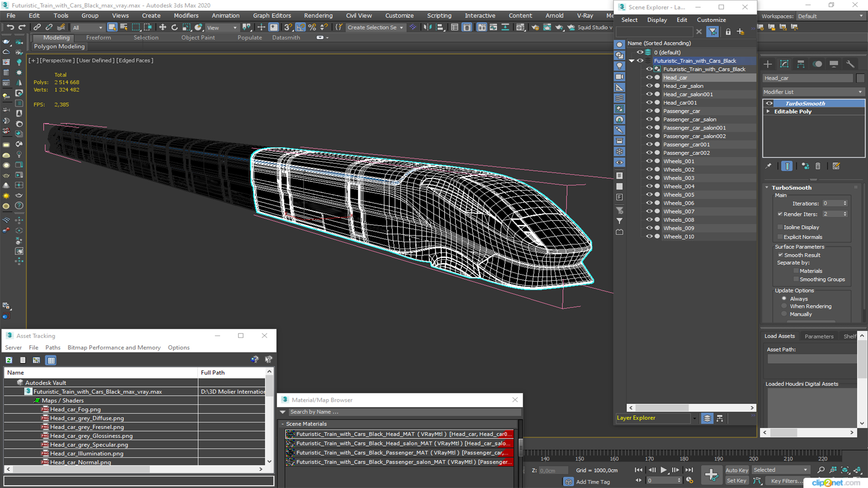Open the Hierarchy command panel tab
This screenshot has height=488, width=868.
pos(801,64)
